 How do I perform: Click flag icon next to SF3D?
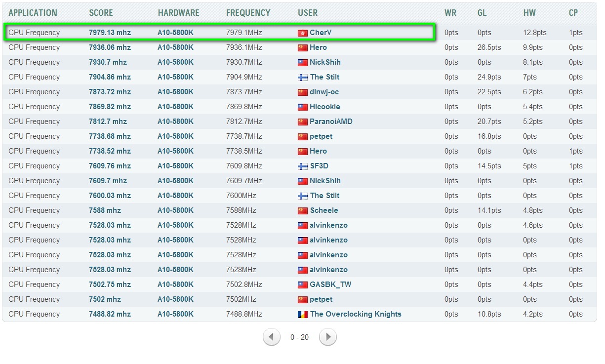(302, 166)
